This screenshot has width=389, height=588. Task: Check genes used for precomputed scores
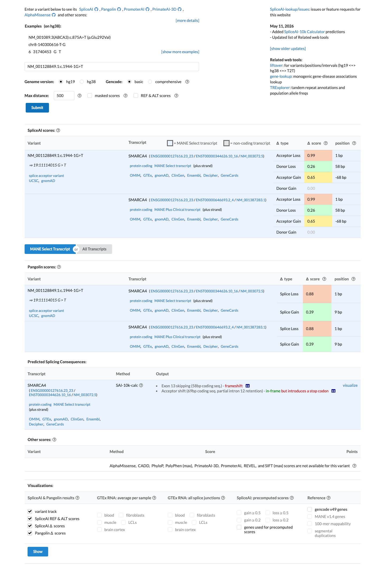[239, 527]
